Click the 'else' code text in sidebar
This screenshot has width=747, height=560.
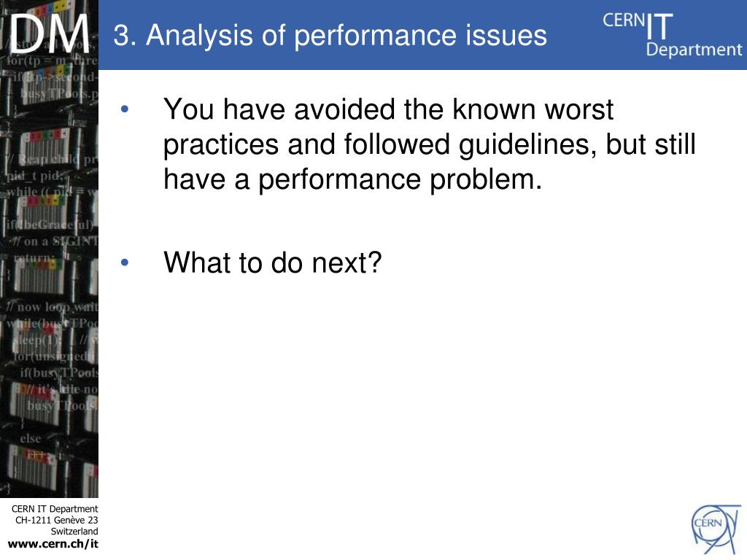tap(30, 438)
